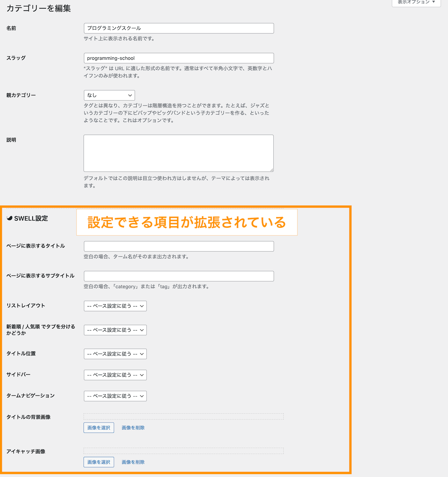Click into the 説明 textarea
Screen dimensions: 448x477
pyautogui.click(x=179, y=153)
